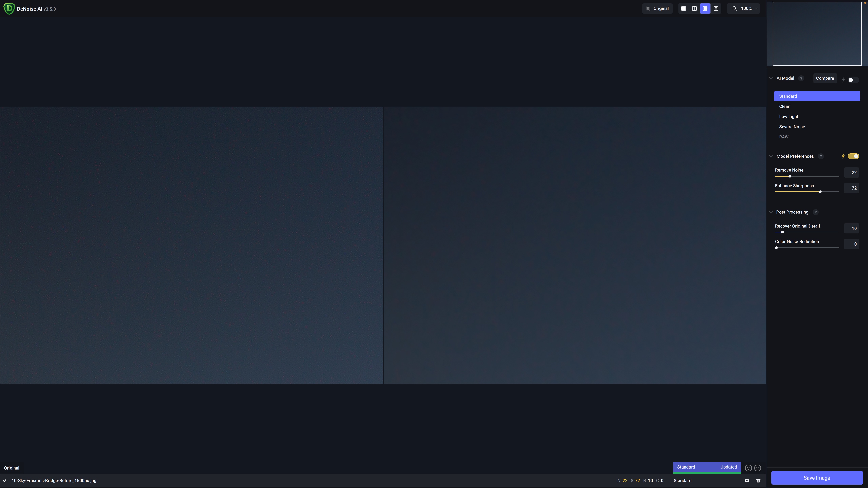Screen dimensions: 868x488
Task: Choose the four-panel comparison view icon
Action: click(x=716, y=8)
